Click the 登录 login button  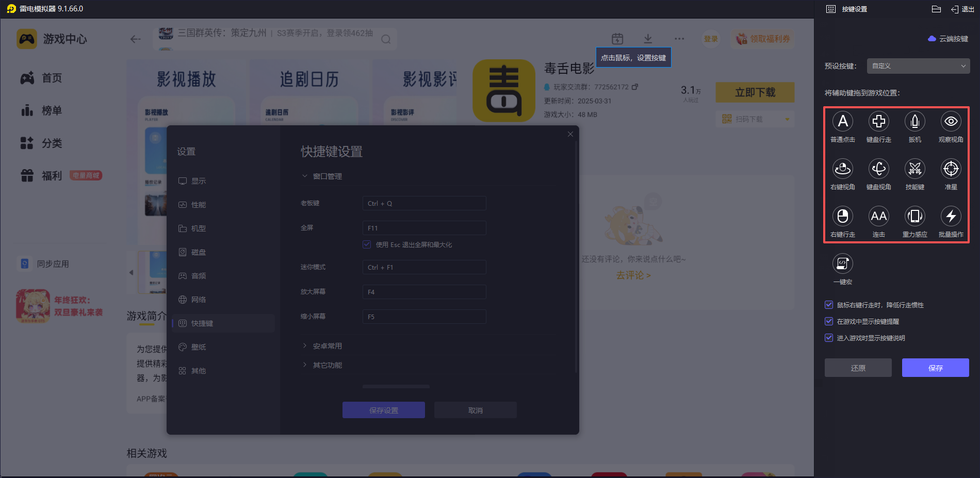click(x=711, y=39)
